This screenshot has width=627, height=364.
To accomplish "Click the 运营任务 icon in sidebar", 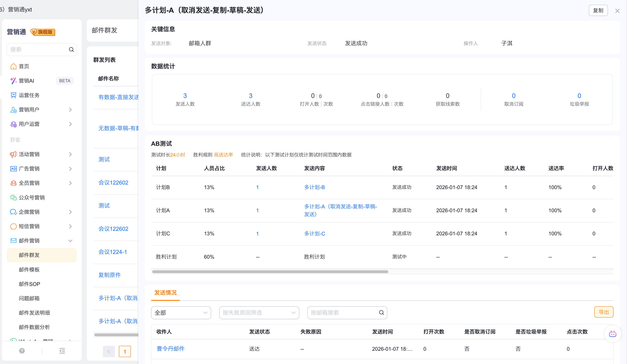I will [x=13, y=95].
